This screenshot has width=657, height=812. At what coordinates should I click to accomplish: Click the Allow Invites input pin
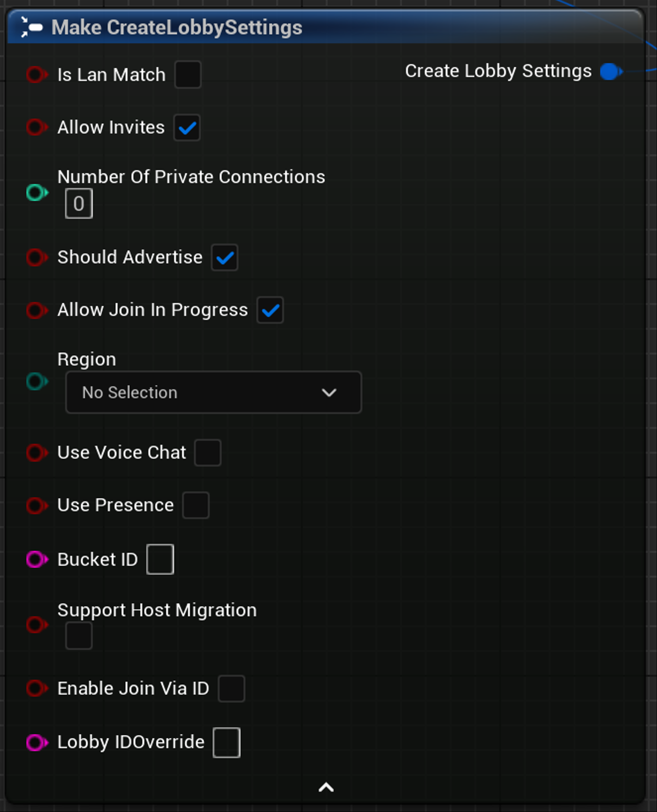(37, 127)
